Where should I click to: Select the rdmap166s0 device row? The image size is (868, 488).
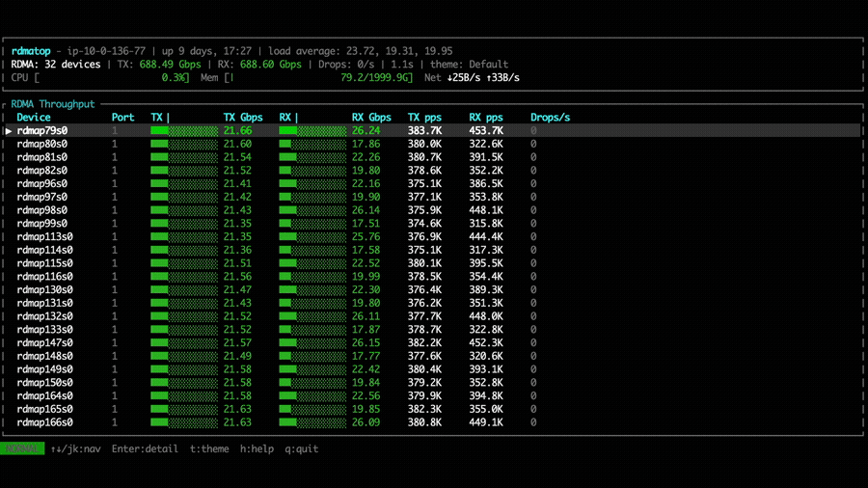point(432,422)
